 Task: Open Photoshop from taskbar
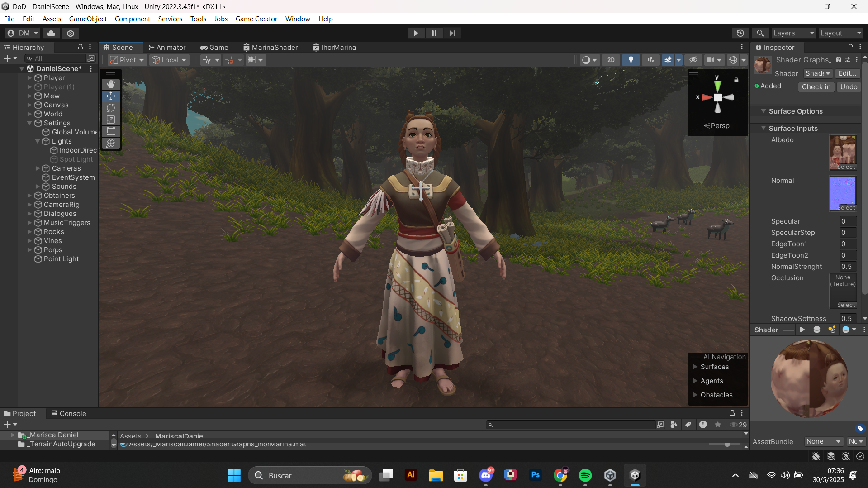tap(535, 475)
